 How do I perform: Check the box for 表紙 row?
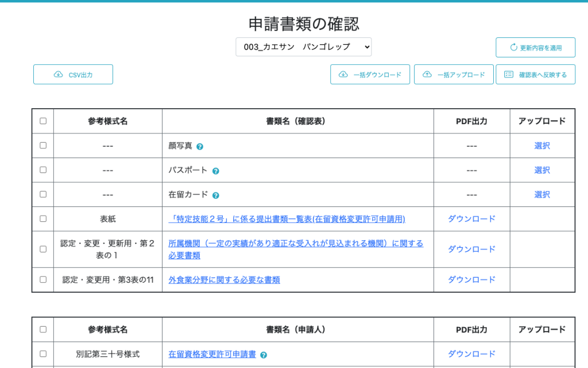point(43,218)
